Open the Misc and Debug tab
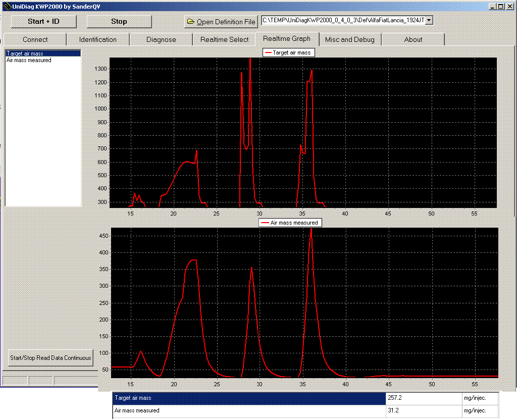 pyautogui.click(x=349, y=39)
